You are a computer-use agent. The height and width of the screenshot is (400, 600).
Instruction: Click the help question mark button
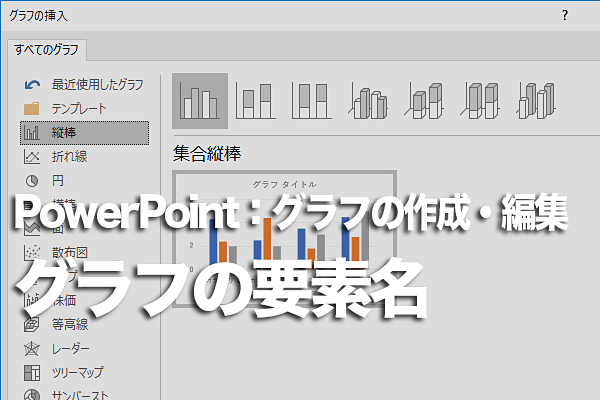tap(565, 15)
